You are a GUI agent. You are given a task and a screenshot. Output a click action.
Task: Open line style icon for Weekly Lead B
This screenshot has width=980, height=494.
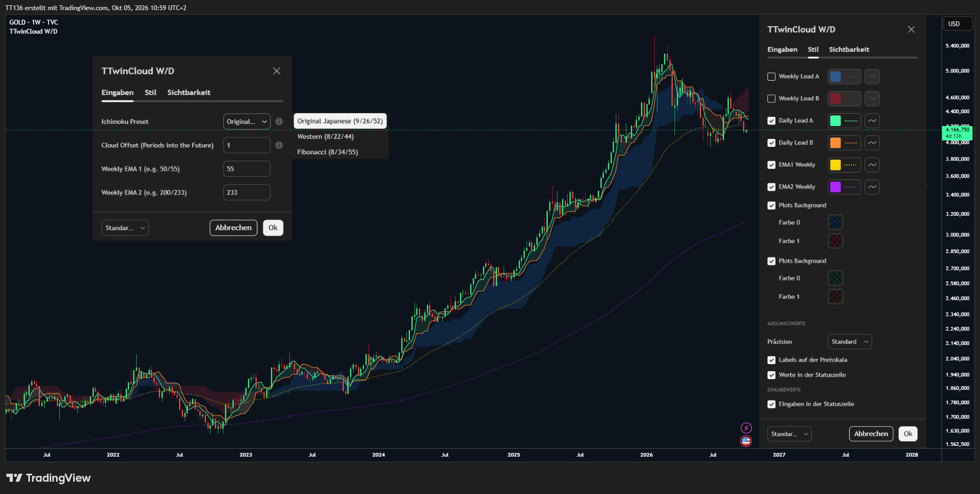coord(872,99)
